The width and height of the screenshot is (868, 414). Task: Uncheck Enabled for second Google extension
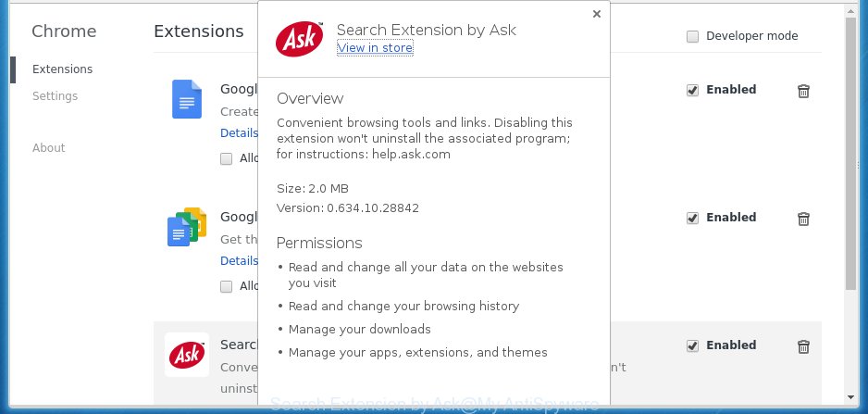coord(692,219)
